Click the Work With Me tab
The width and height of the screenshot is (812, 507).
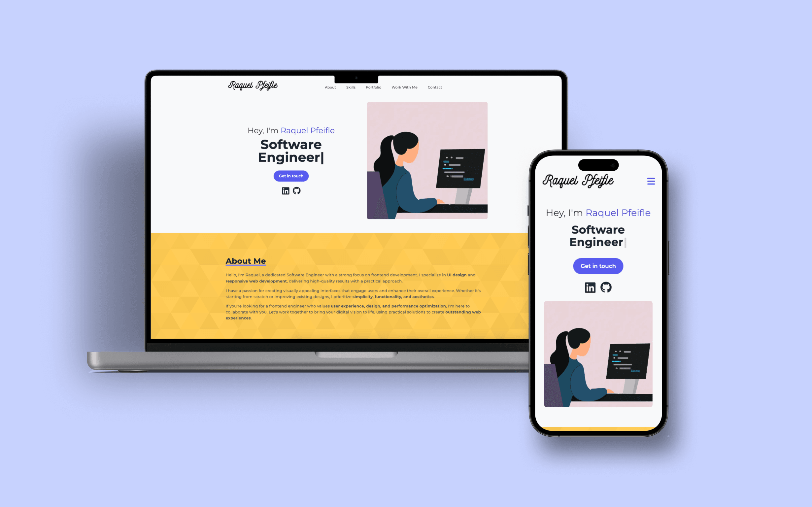(x=405, y=87)
